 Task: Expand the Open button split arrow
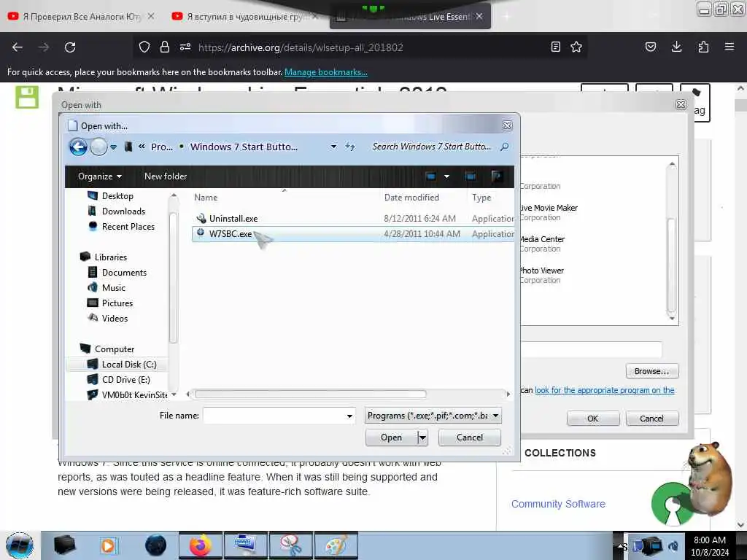pos(422,437)
